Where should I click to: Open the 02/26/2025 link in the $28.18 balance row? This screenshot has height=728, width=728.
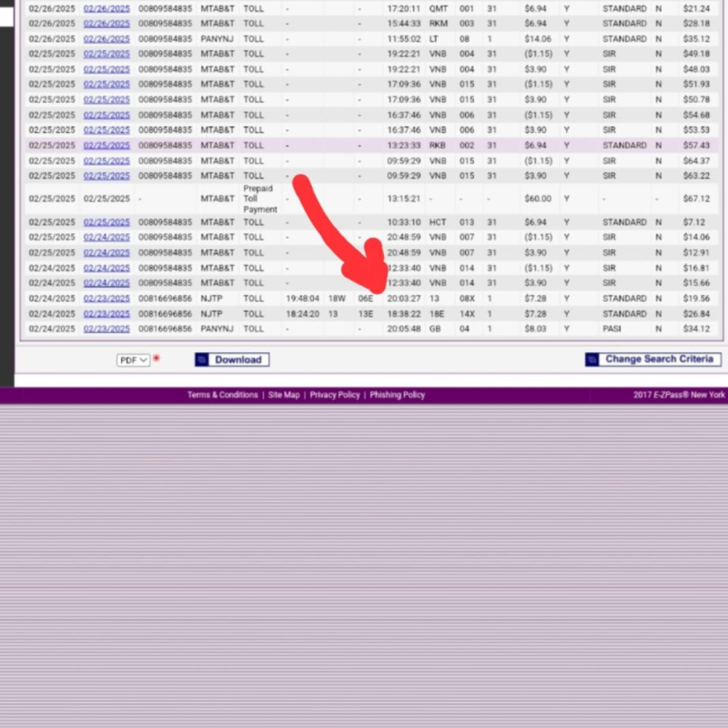click(x=106, y=24)
